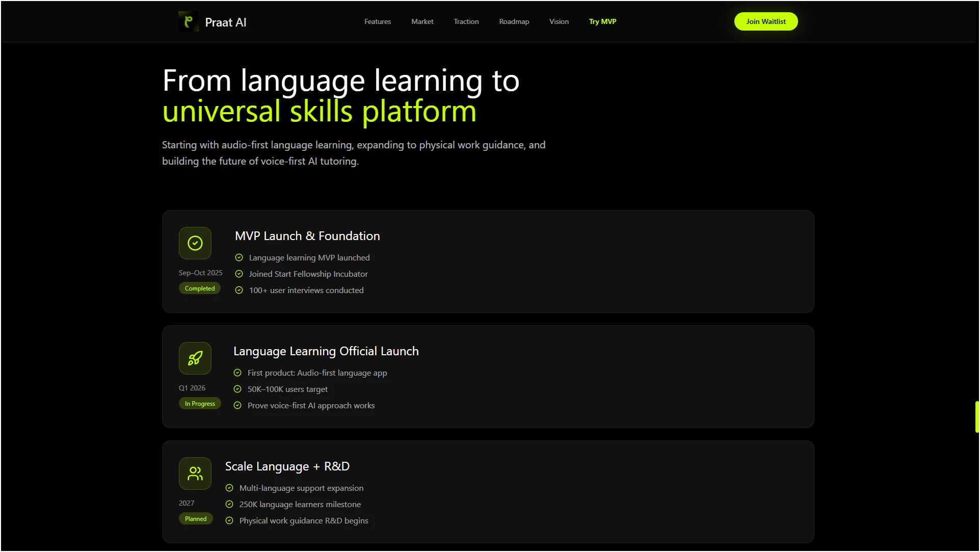Click check icon beside Joined Start Fellowship Incubator
980x552 pixels.
click(239, 274)
